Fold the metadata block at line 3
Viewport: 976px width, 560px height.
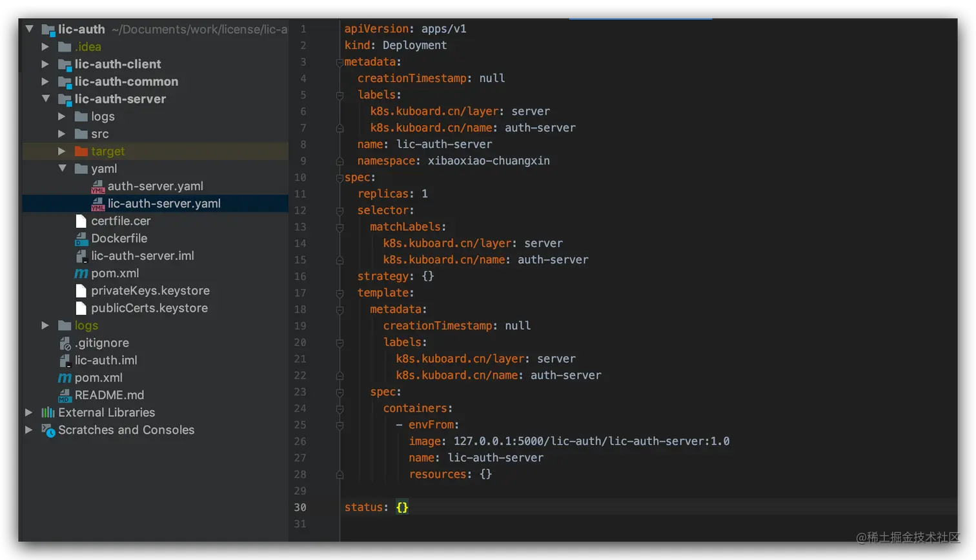click(x=340, y=63)
